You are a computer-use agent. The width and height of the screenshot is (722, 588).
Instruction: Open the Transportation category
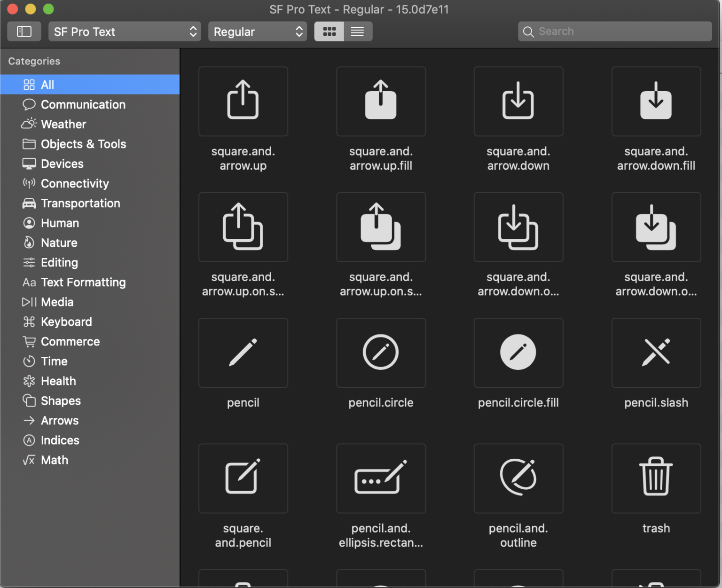[90, 203]
